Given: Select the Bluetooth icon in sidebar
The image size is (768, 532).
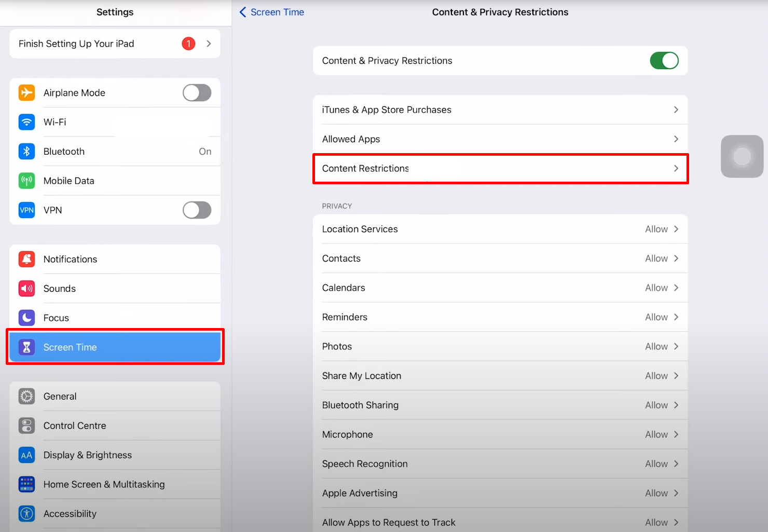Looking at the screenshot, I should click(26, 152).
